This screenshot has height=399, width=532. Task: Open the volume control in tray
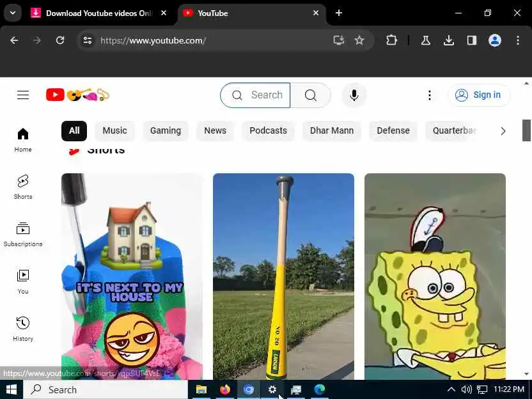(x=466, y=389)
